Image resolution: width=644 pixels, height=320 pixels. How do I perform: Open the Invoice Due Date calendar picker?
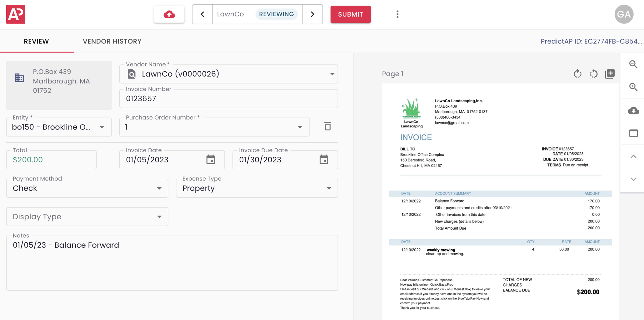point(324,160)
